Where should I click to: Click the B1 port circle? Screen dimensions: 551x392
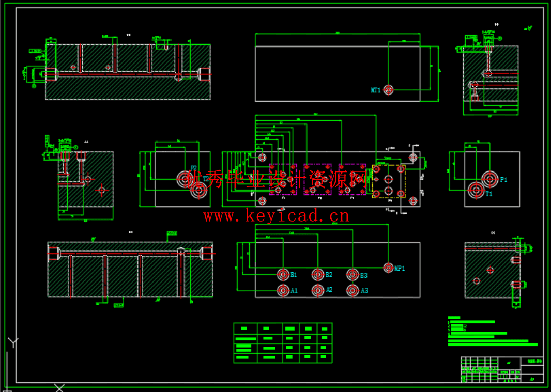[x=283, y=274]
